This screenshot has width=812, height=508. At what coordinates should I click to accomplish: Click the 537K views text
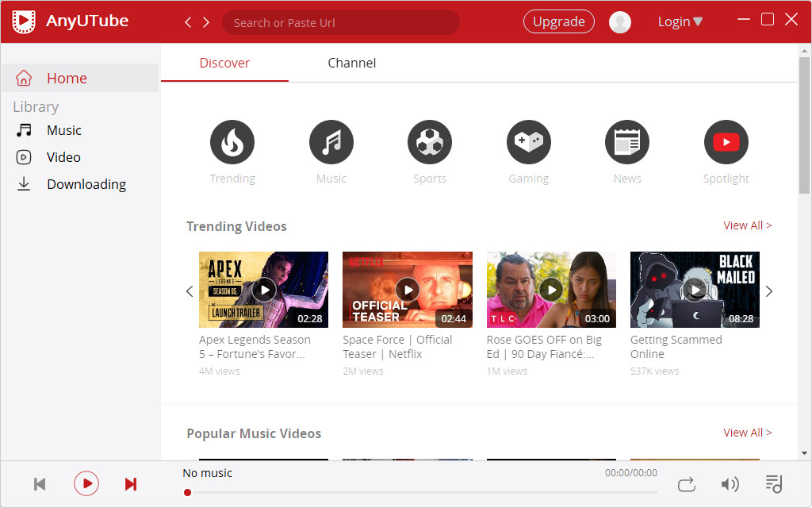click(654, 371)
